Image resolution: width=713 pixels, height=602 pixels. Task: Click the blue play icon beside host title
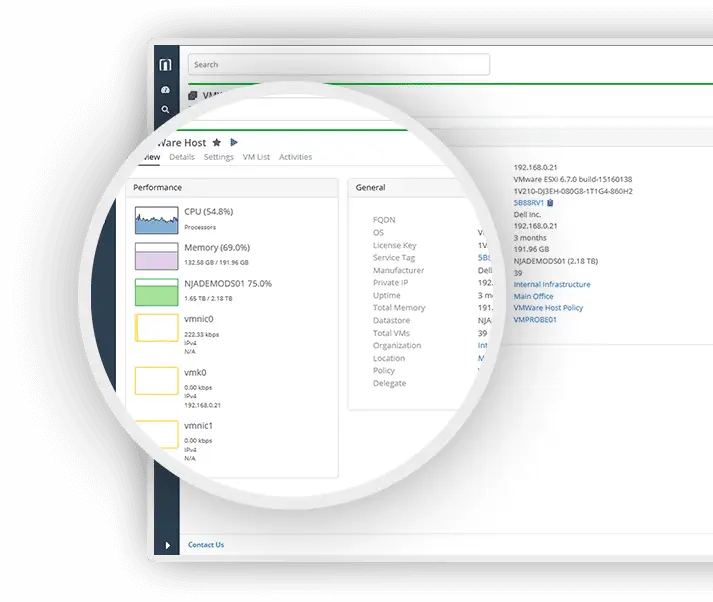tap(234, 142)
